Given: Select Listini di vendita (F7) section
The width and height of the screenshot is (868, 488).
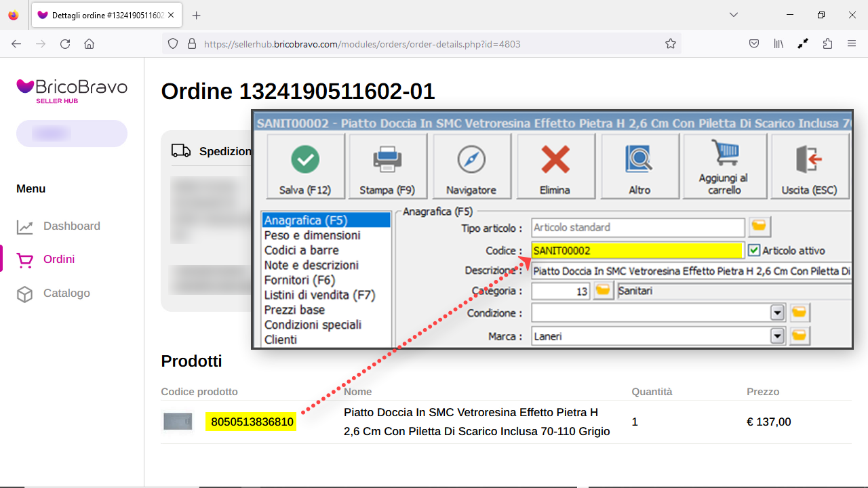Looking at the screenshot, I should [326, 295].
